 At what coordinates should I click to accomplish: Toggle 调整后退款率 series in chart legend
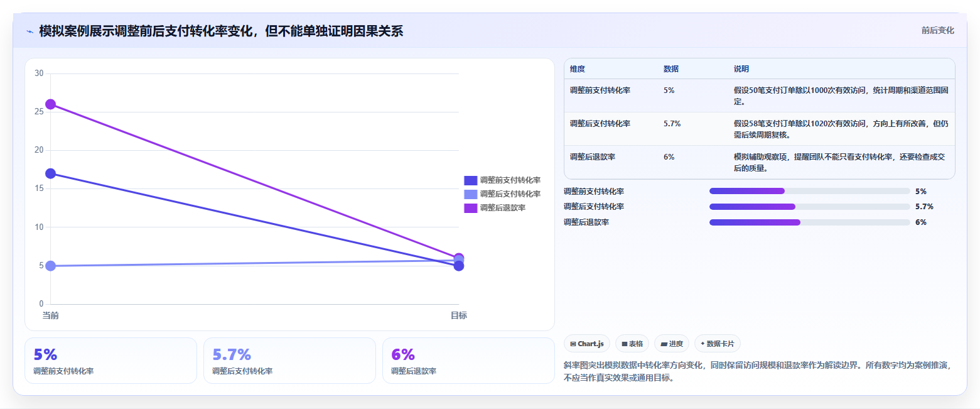click(x=495, y=208)
